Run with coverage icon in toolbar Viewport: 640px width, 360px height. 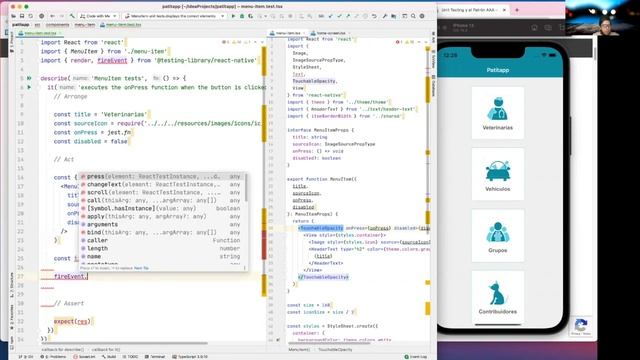[x=250, y=16]
